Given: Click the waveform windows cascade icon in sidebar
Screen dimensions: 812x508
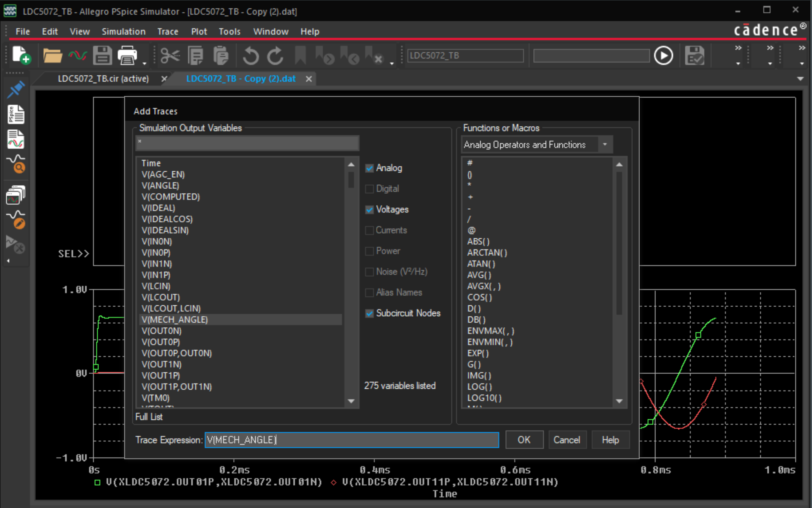Looking at the screenshot, I should coord(16,195).
